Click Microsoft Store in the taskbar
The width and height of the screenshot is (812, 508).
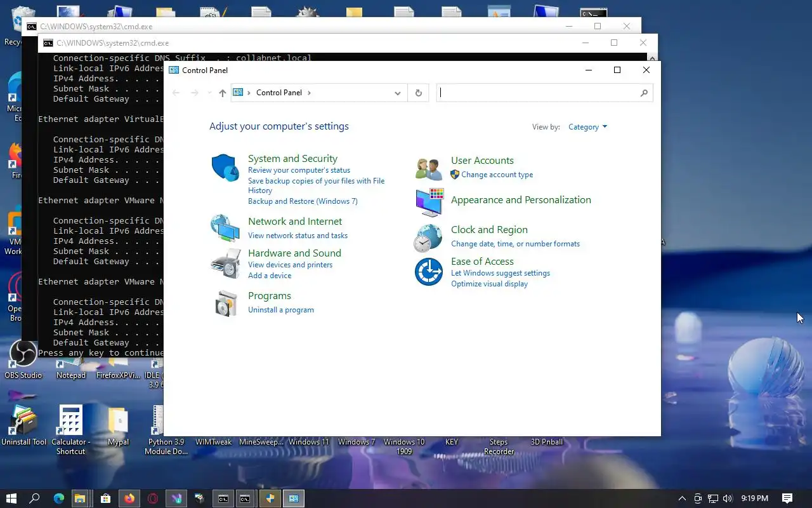coord(106,498)
